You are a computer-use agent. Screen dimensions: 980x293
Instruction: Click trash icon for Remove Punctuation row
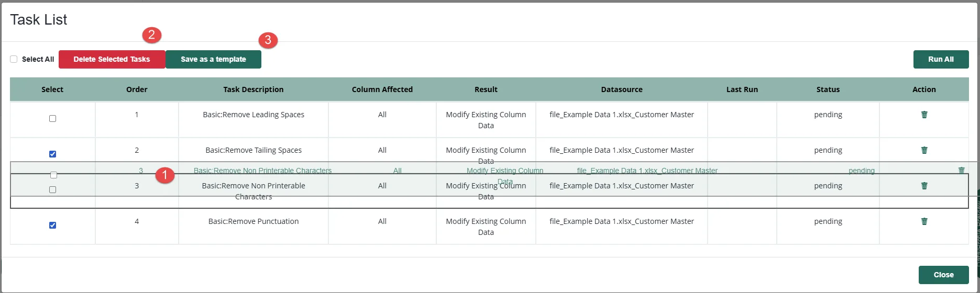pos(924,221)
